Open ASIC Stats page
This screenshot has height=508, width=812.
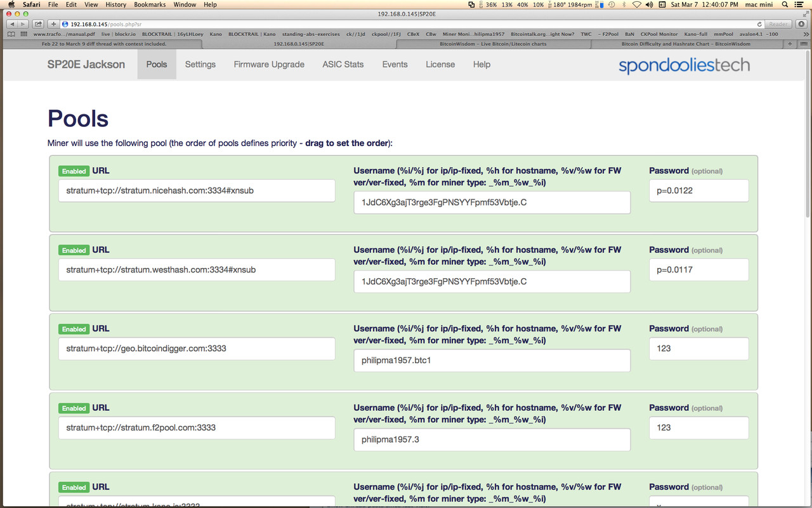[343, 64]
